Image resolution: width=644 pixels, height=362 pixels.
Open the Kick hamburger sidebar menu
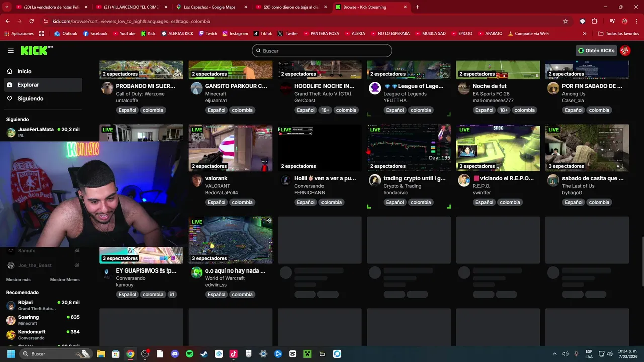point(11,51)
